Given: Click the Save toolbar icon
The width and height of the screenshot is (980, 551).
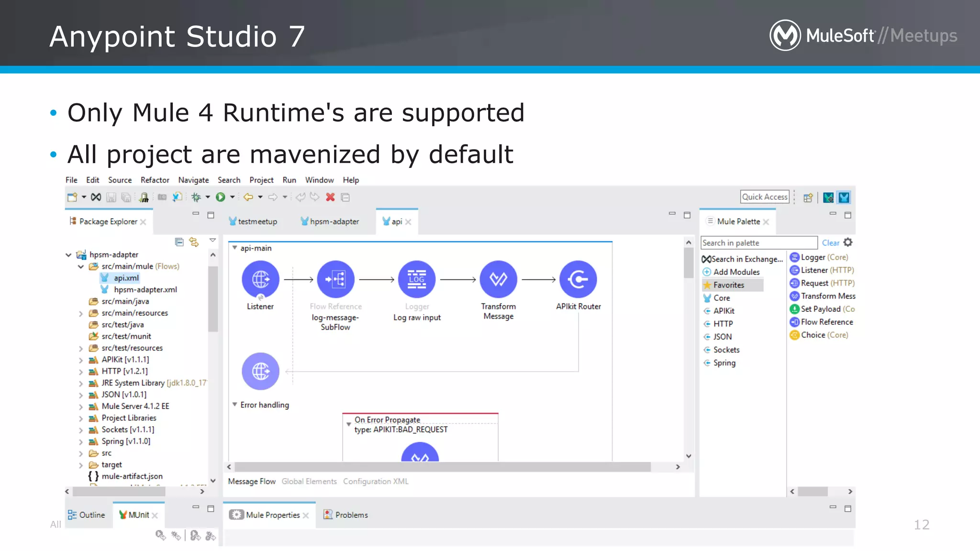Looking at the screenshot, I should coord(111,197).
